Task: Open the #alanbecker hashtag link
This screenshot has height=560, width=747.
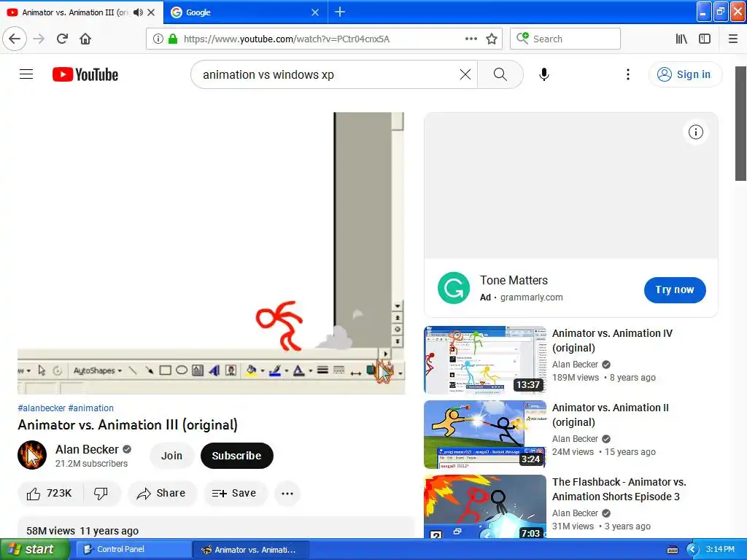Action: (x=42, y=408)
